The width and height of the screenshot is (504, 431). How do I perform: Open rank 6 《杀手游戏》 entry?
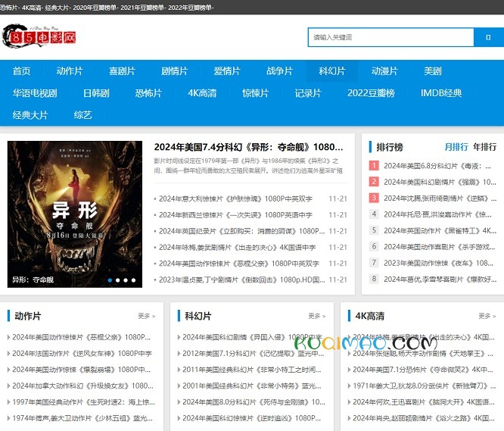[x=440, y=247]
